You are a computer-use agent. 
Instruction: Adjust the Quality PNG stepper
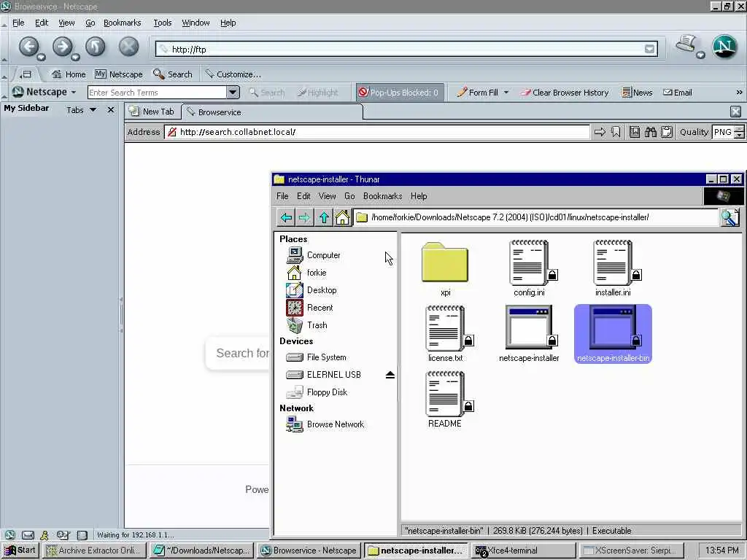click(x=739, y=132)
